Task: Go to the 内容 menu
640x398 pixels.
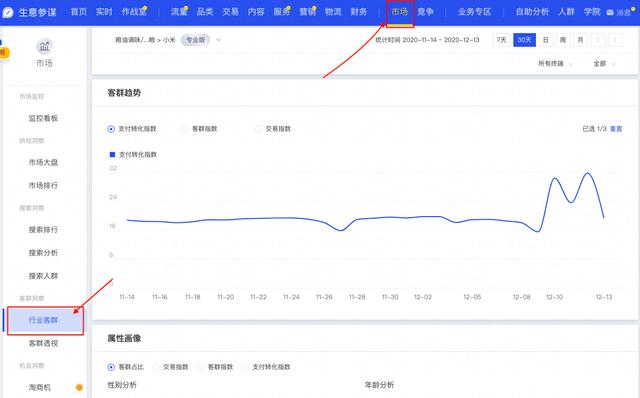Action: coord(256,12)
